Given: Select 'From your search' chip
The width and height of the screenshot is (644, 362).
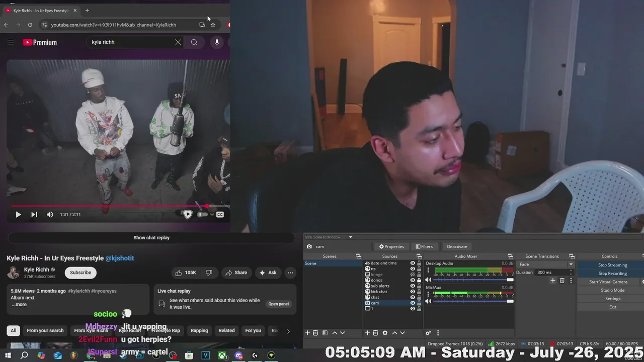Looking at the screenshot, I should [x=45, y=331].
